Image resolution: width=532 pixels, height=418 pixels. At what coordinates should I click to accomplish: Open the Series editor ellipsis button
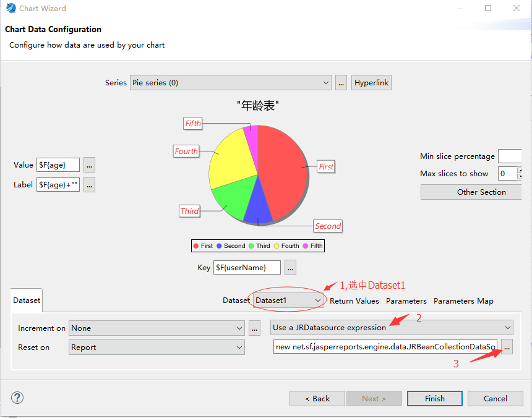pos(341,83)
